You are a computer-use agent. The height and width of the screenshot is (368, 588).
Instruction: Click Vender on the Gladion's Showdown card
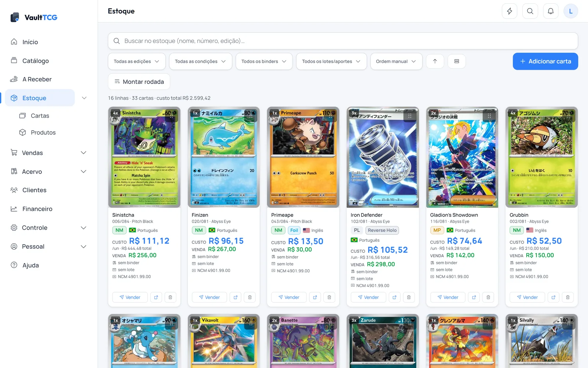pyautogui.click(x=448, y=297)
